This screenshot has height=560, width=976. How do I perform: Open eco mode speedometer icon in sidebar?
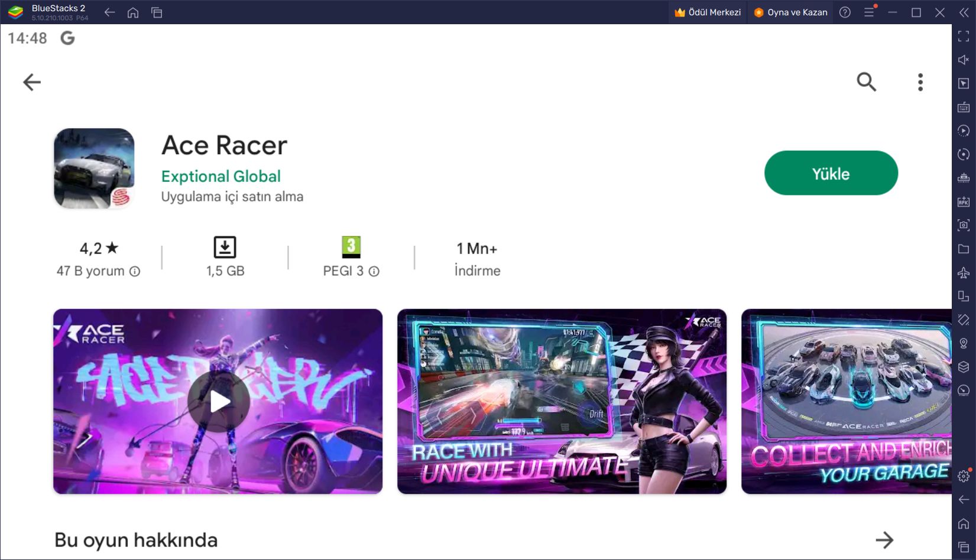coord(964,390)
